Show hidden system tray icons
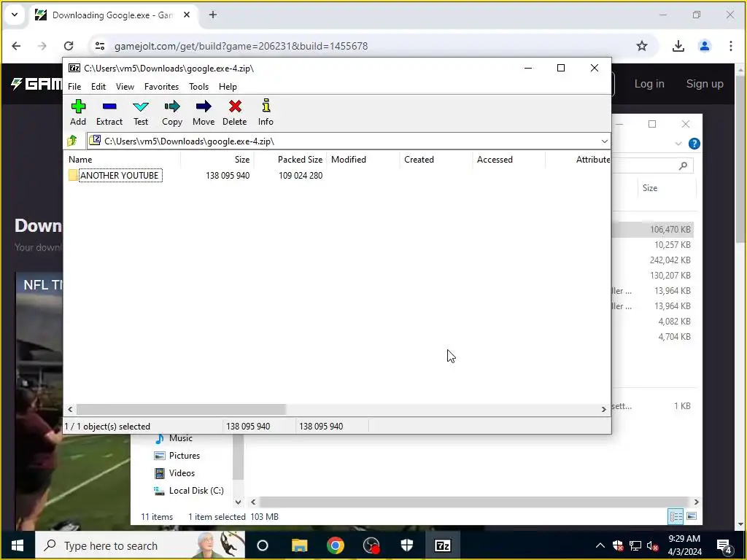Image resolution: width=747 pixels, height=560 pixels. pyautogui.click(x=600, y=545)
